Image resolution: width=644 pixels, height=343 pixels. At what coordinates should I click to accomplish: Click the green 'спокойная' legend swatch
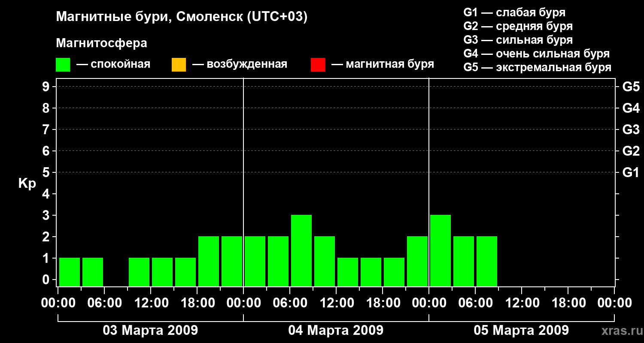(x=63, y=65)
